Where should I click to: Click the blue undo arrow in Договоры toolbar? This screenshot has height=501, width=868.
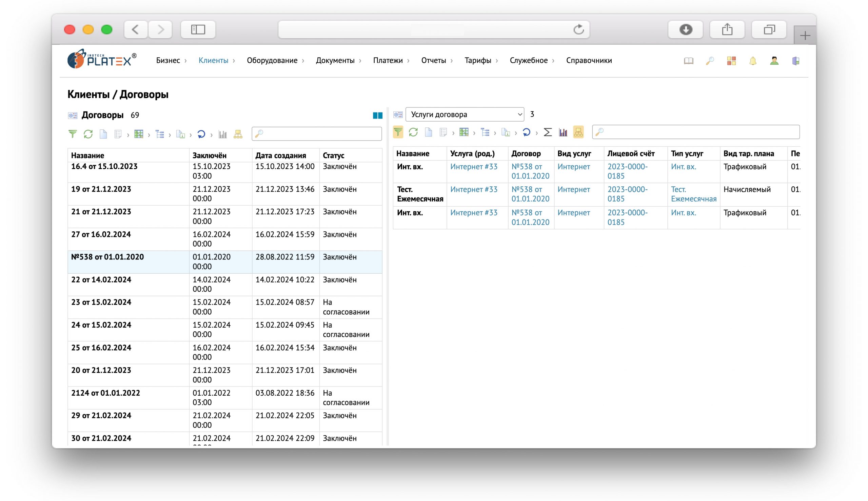[201, 134]
